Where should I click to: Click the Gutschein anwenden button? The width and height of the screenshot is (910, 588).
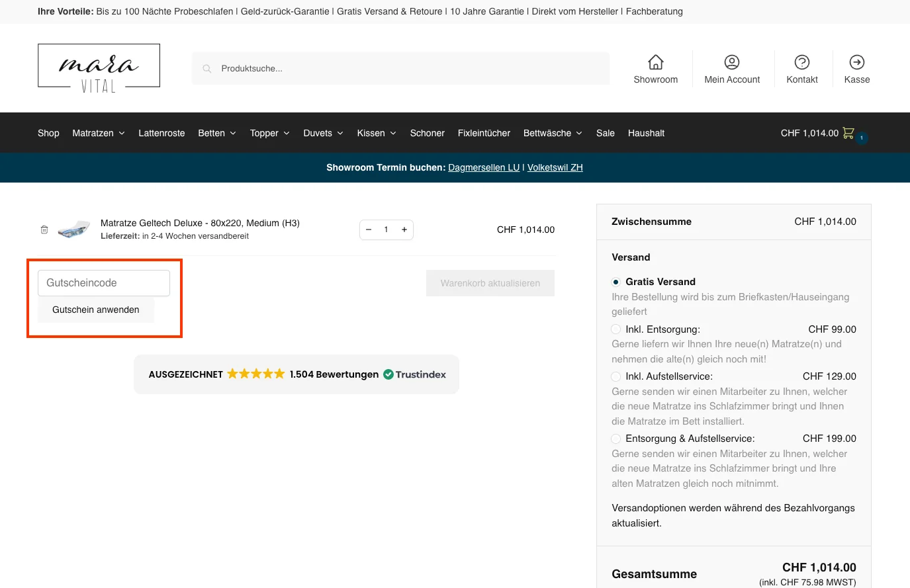coord(95,310)
